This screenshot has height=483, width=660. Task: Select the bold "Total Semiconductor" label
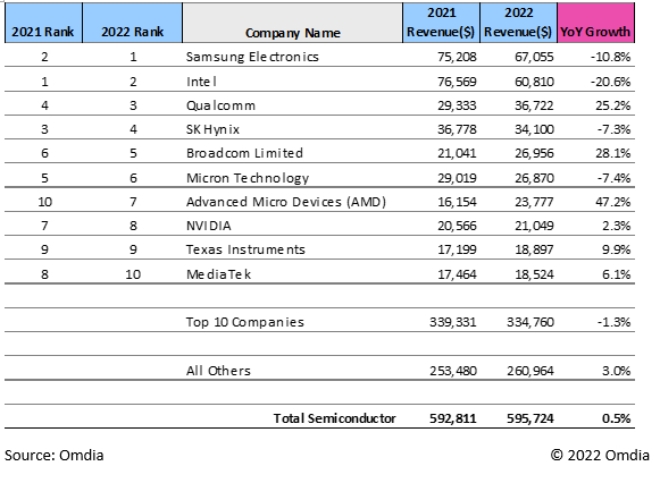click(x=335, y=418)
